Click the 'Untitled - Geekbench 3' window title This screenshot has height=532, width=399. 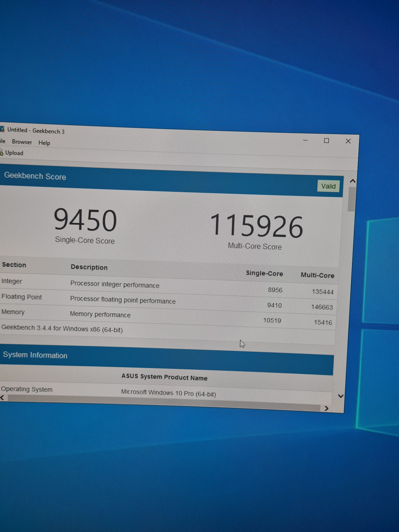(36, 131)
